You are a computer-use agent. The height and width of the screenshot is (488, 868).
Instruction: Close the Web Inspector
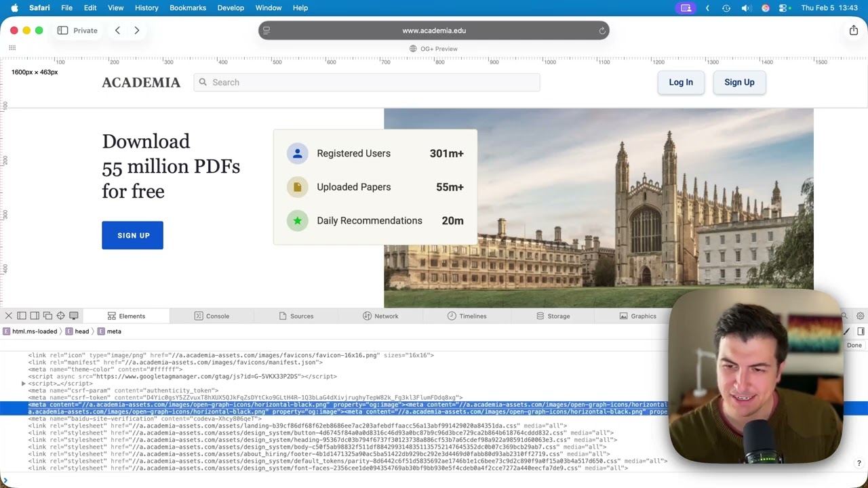(x=8, y=316)
